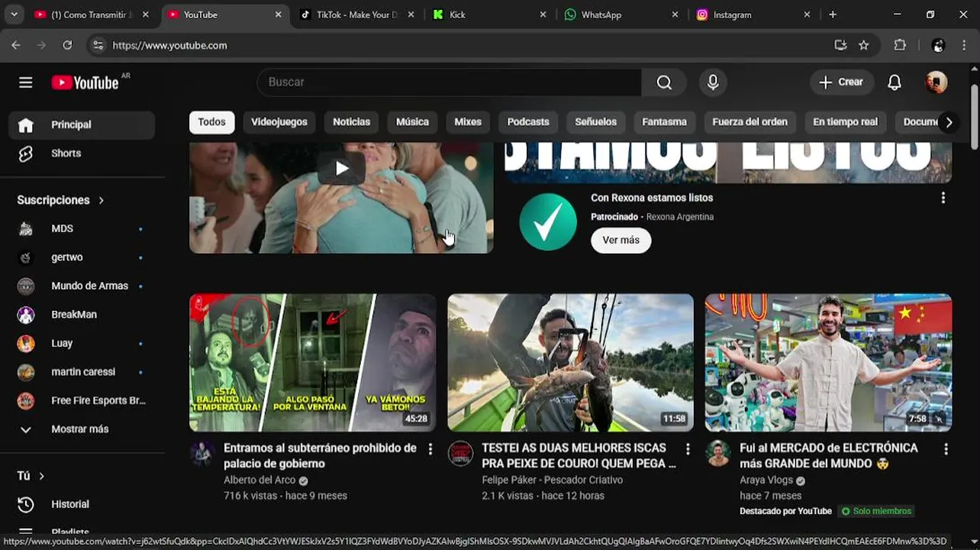The height and width of the screenshot is (550, 980).
Task: Start voice search with microphone icon
Action: coord(713,82)
